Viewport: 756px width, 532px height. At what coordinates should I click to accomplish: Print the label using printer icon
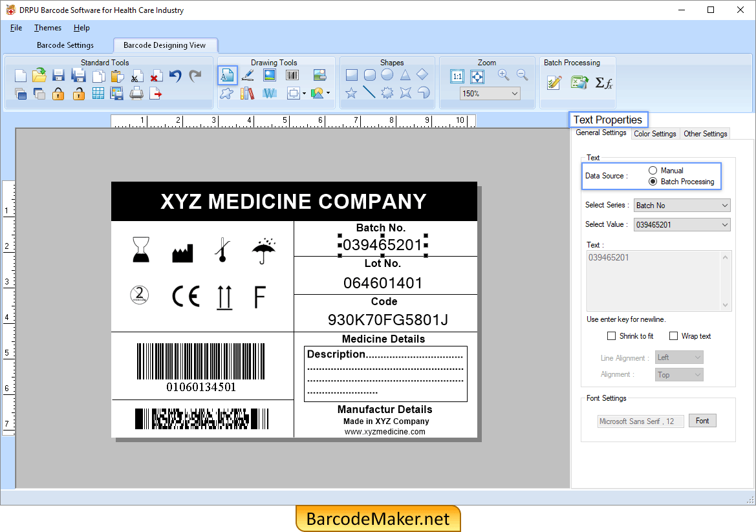[136, 93]
